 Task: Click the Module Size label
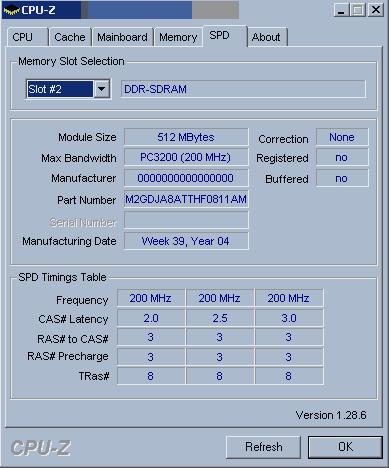point(87,137)
